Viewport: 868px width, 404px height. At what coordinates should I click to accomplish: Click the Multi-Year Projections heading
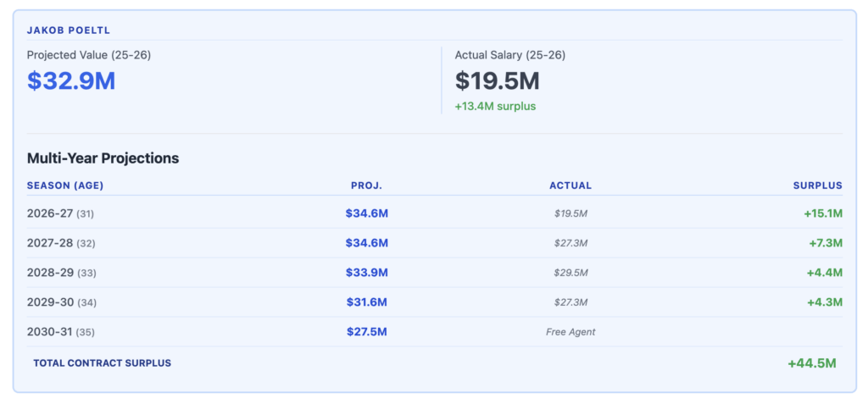coord(103,158)
